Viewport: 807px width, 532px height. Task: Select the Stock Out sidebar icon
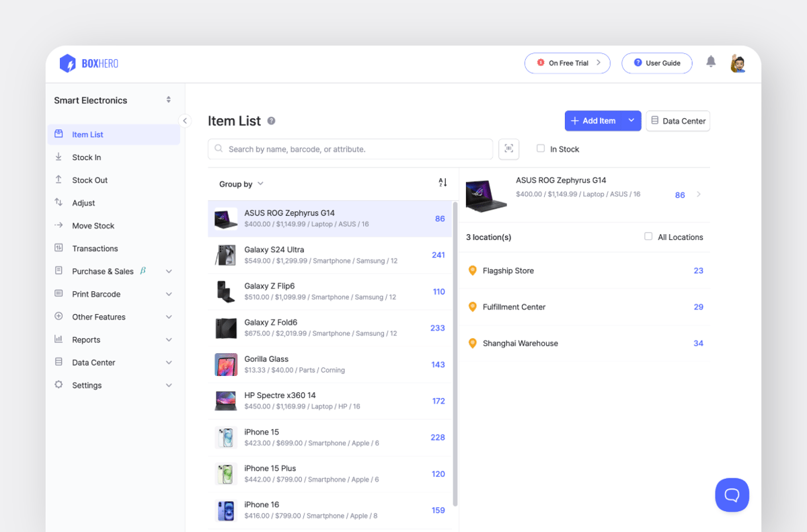coord(59,180)
